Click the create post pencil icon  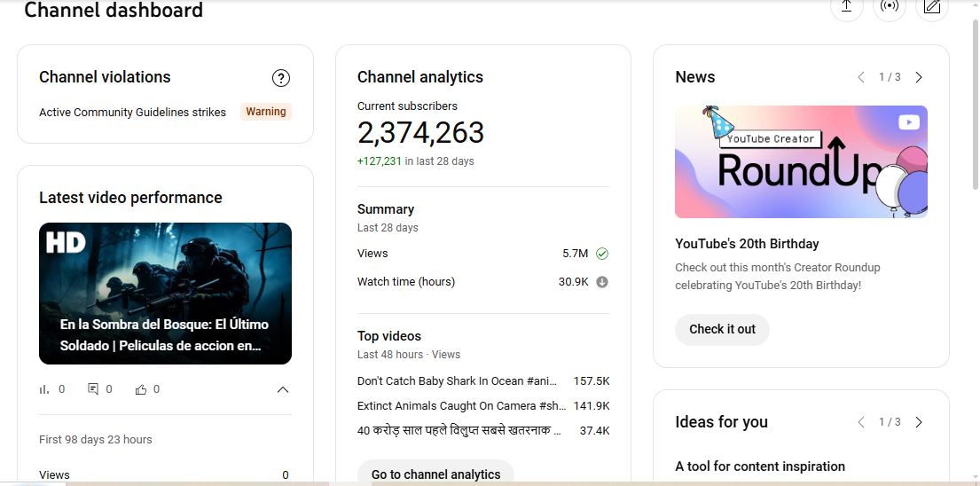tap(931, 7)
